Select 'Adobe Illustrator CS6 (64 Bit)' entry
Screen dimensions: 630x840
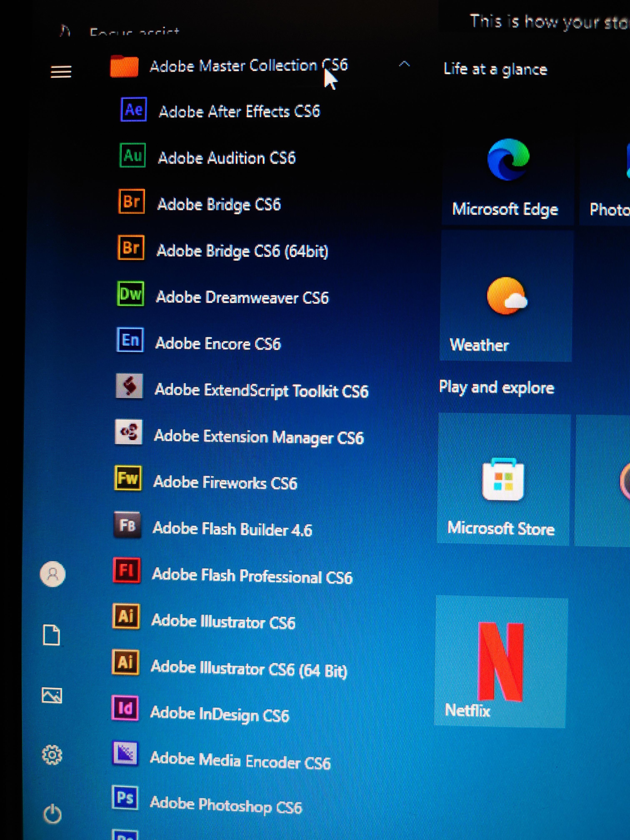click(x=249, y=669)
